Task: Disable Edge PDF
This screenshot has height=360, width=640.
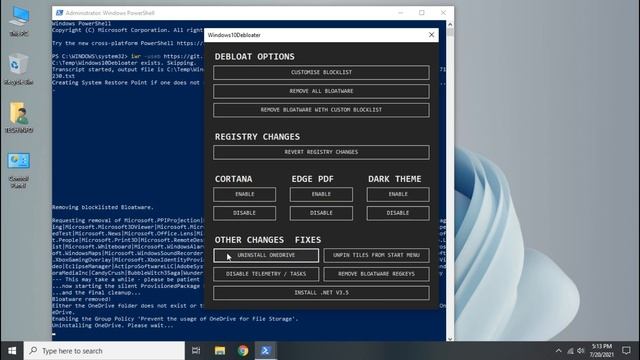Action: coord(321,213)
